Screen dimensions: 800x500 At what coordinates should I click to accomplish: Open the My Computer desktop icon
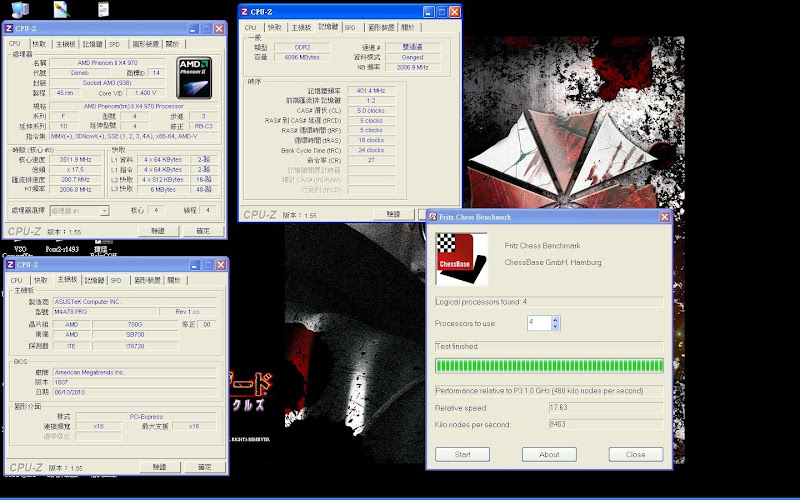click(x=19, y=9)
